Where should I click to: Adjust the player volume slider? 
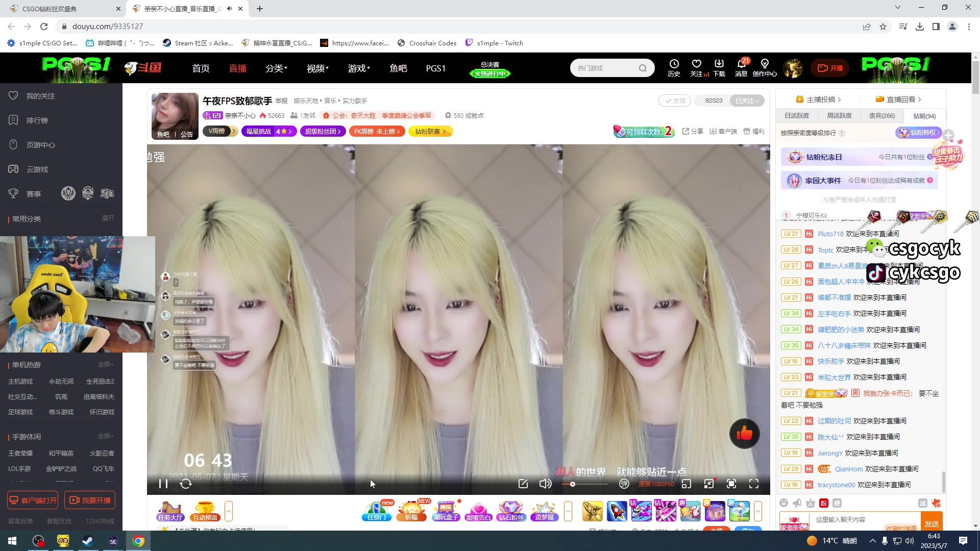point(584,484)
